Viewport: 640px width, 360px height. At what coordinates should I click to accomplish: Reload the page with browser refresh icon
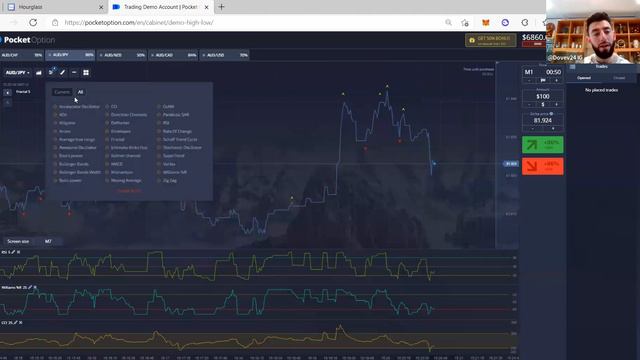tap(33, 22)
